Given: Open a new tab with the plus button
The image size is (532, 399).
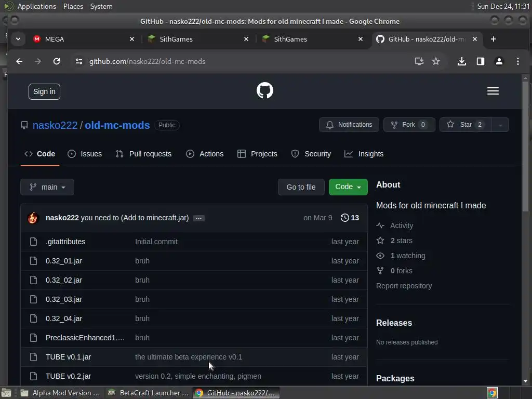Looking at the screenshot, I should (494, 39).
